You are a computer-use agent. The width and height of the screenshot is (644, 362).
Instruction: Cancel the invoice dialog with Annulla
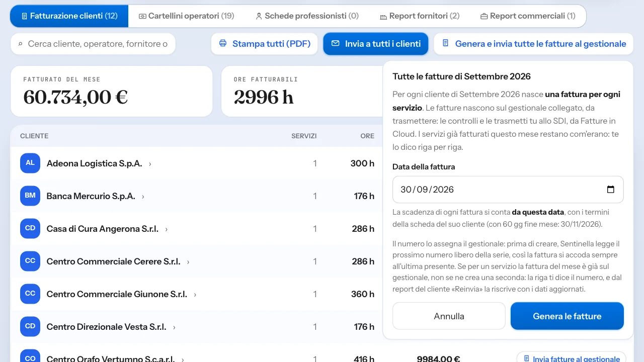449,316
